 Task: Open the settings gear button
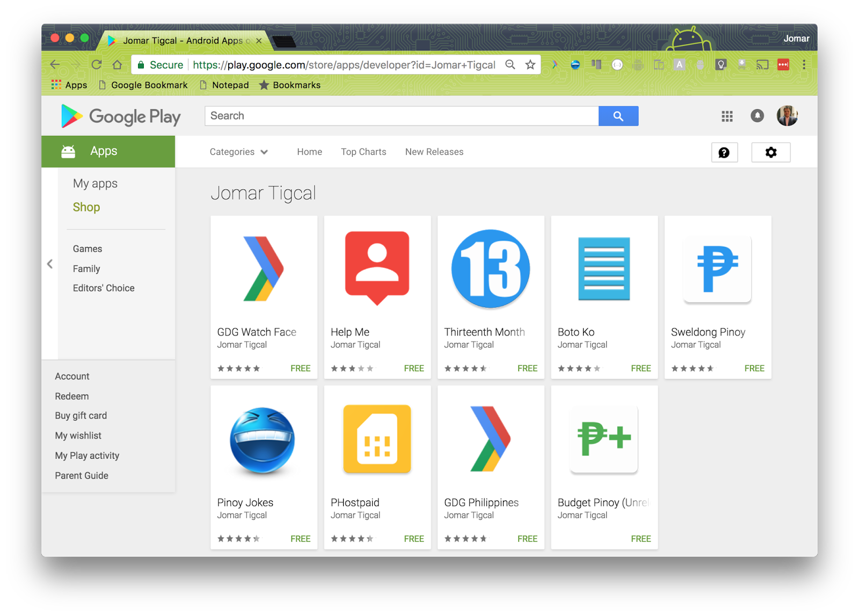(x=771, y=152)
